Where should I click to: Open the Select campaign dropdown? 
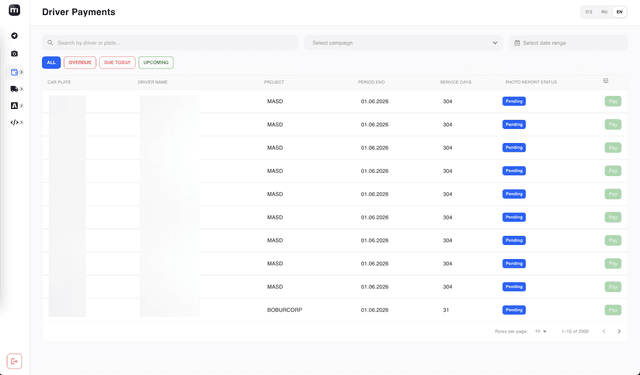pyautogui.click(x=404, y=43)
